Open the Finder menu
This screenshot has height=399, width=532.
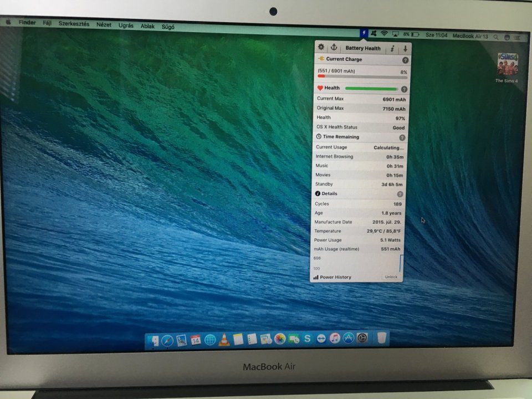click(x=27, y=22)
